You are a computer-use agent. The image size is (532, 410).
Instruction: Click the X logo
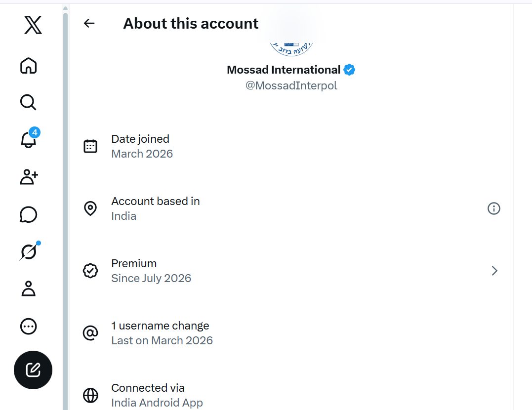tap(33, 25)
